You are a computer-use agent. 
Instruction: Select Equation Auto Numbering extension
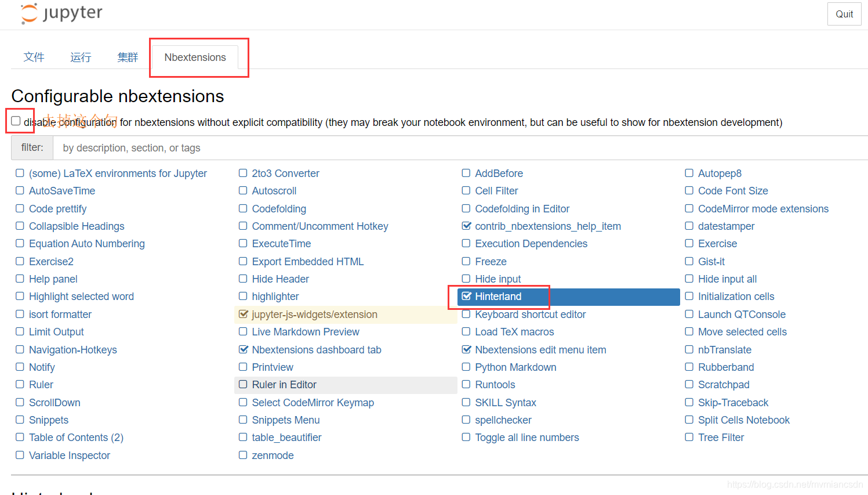click(87, 244)
